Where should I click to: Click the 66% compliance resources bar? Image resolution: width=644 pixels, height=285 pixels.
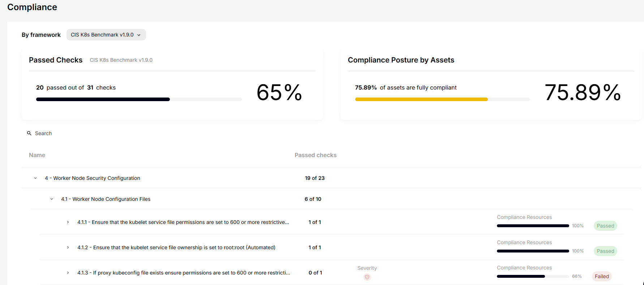[x=533, y=276]
